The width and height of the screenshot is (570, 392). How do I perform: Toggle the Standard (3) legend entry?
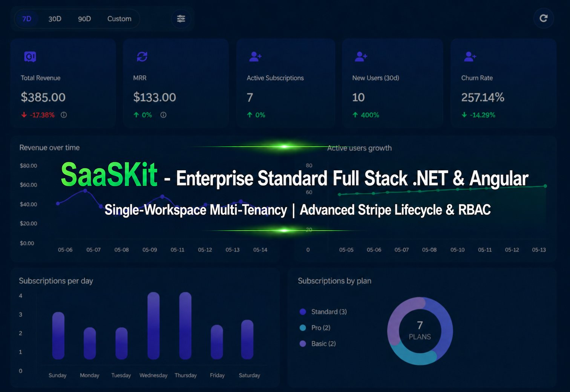pos(323,312)
